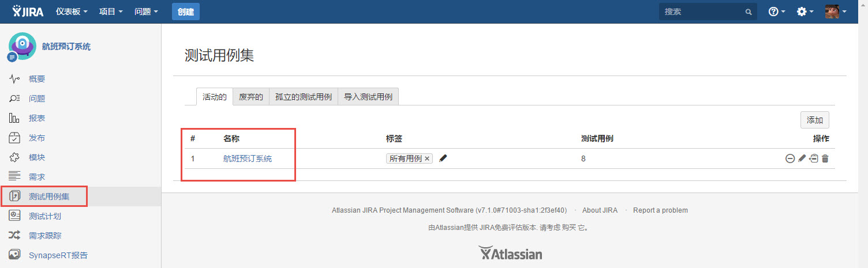Switch to the 活动的 tab
The width and height of the screenshot is (868, 268).
tap(215, 97)
